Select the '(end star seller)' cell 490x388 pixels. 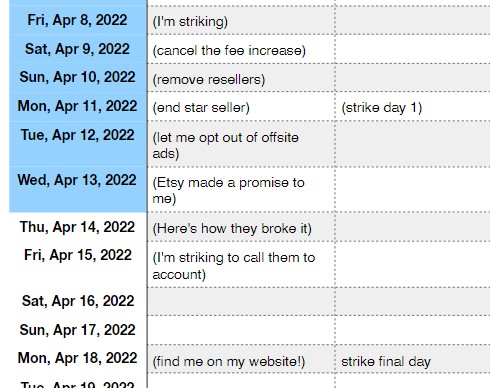point(241,106)
